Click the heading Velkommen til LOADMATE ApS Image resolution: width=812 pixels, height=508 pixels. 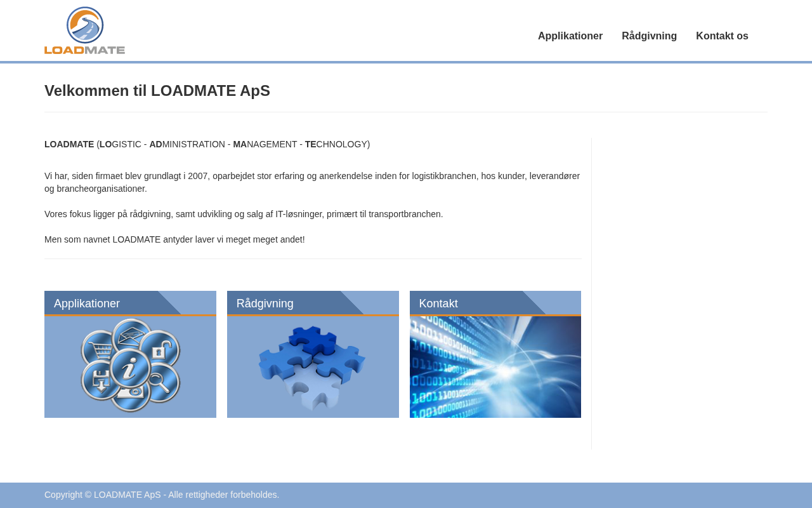[x=157, y=91]
